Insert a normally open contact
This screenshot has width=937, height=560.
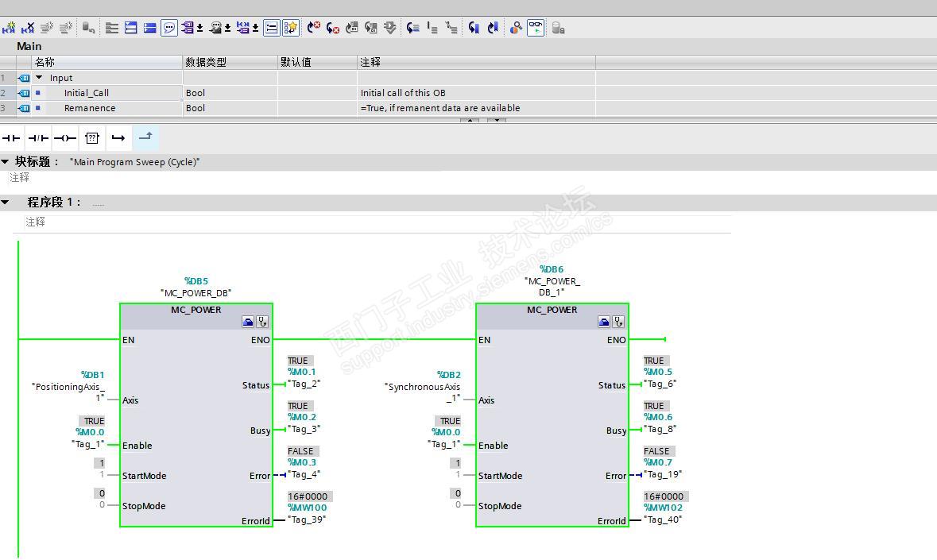point(11,138)
